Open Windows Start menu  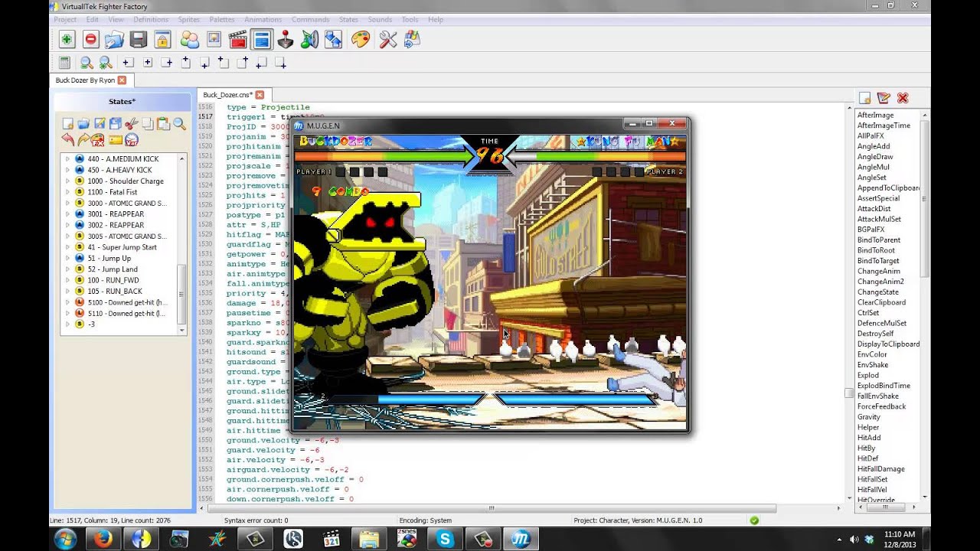click(65, 539)
